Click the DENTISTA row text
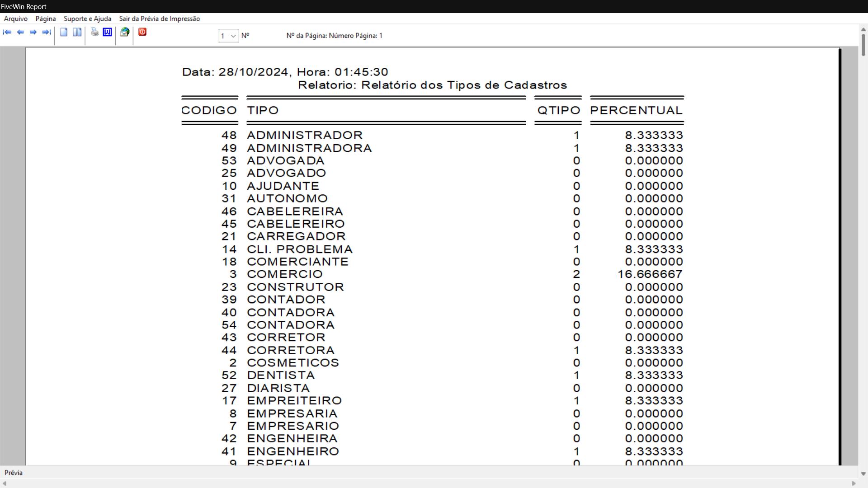The width and height of the screenshot is (868, 488). pos(281,375)
